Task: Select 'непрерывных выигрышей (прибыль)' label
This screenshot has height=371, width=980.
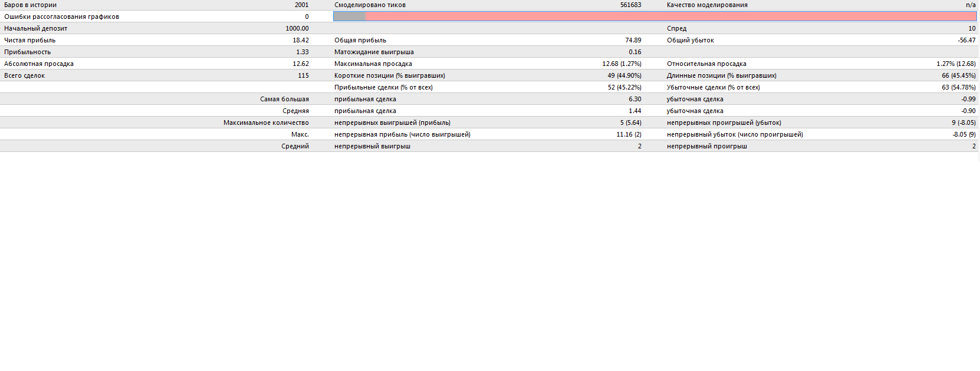Action: 392,122
